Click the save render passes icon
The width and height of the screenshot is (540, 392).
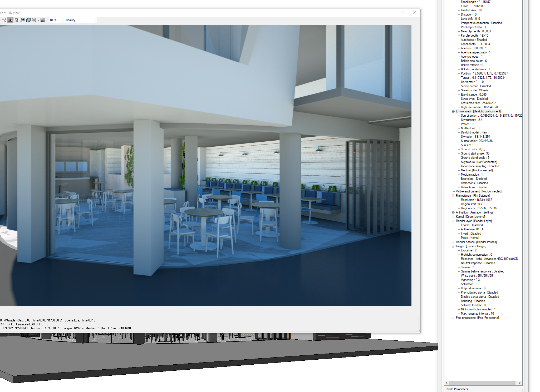(28, 20)
